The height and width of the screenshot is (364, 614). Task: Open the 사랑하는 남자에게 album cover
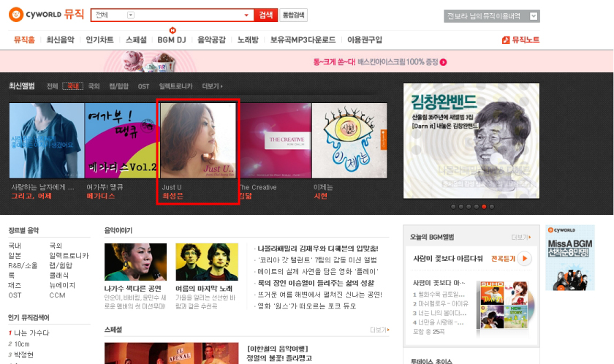point(47,140)
